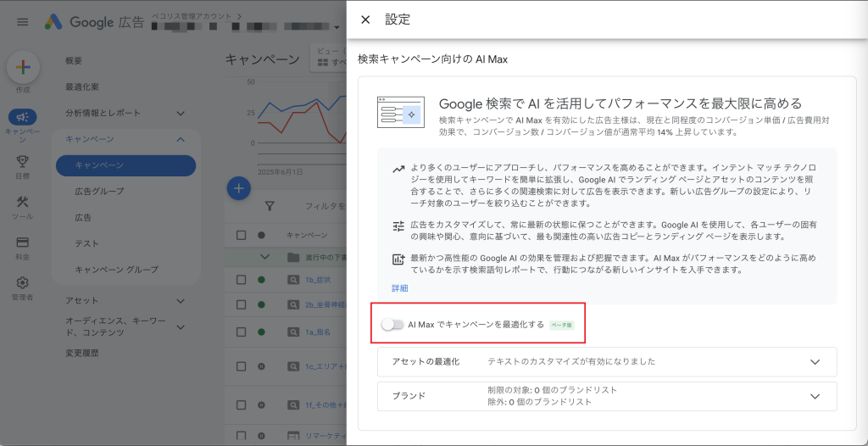The width and height of the screenshot is (868, 446).
Task: Open the hamburger main menu
Action: click(x=22, y=22)
